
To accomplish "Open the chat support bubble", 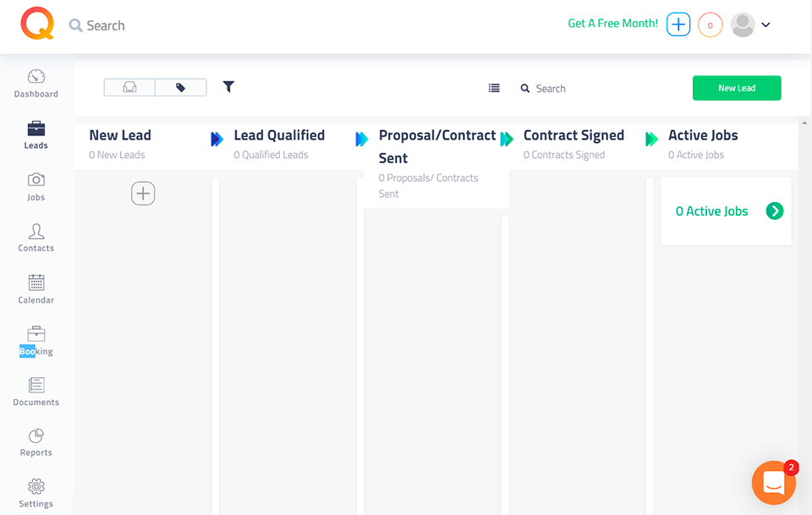I will pyautogui.click(x=774, y=482).
